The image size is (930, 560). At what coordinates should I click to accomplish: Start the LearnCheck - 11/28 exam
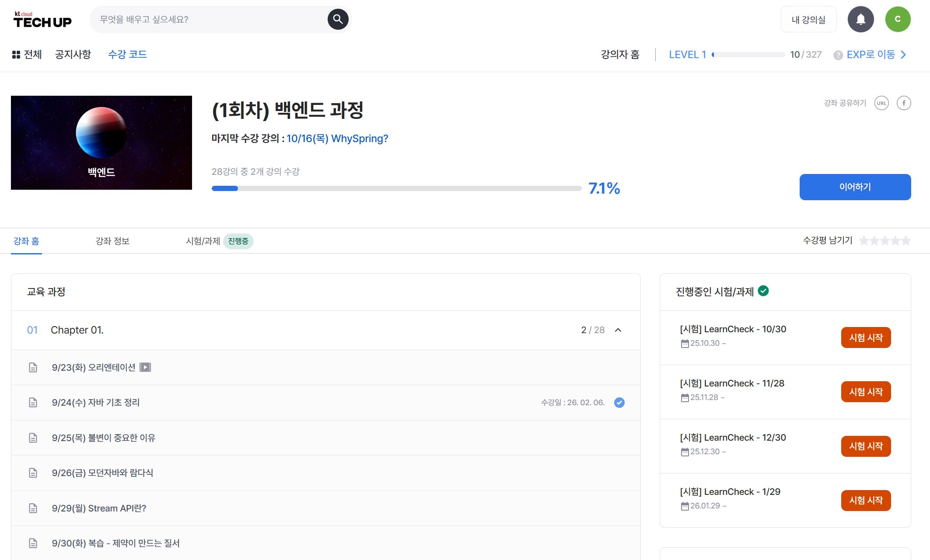coord(866,392)
